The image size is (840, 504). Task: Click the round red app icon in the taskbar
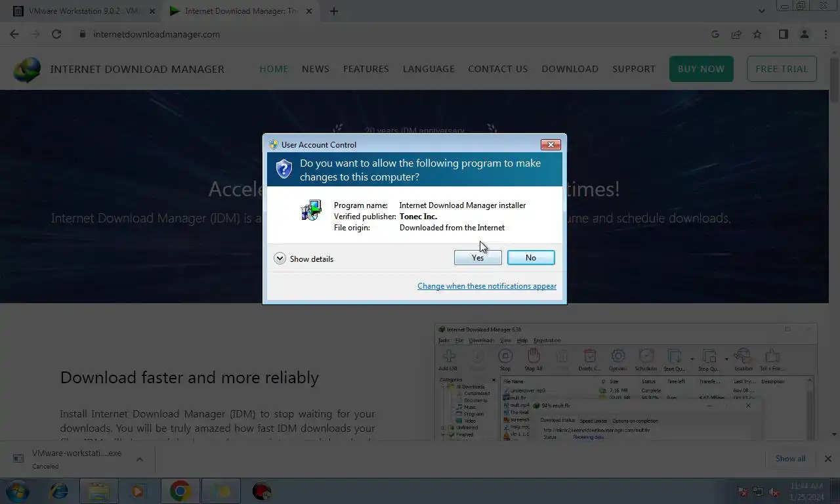tap(262, 491)
